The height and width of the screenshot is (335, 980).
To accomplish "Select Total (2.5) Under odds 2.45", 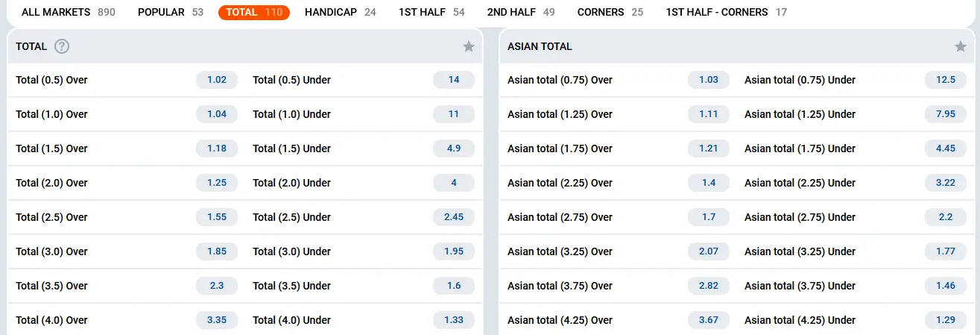I will point(454,217).
